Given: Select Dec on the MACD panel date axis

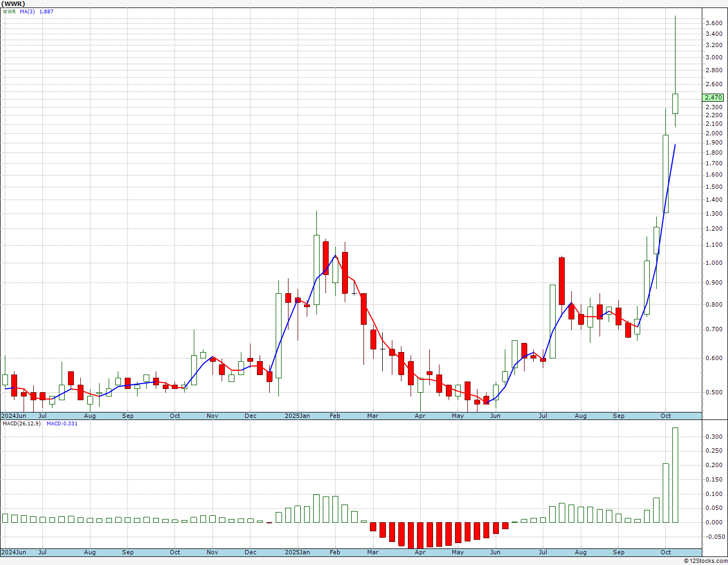Looking at the screenshot, I should point(251,552).
